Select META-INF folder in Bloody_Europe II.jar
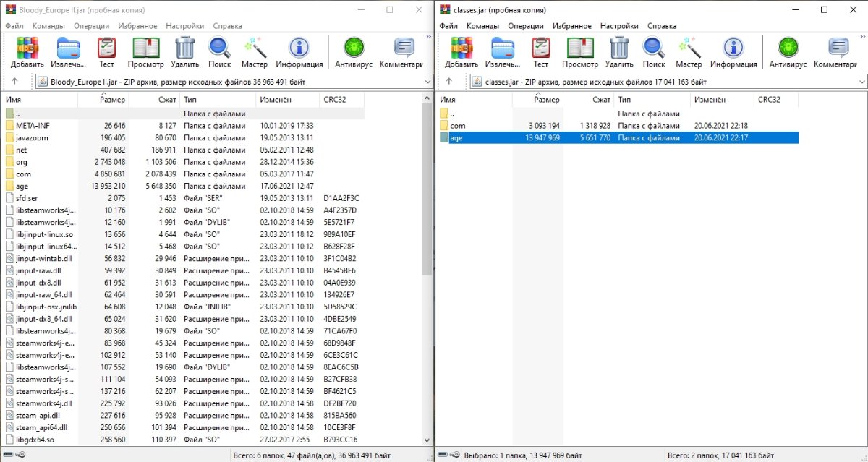Image resolution: width=868 pixels, height=462 pixels. pos(184,126)
